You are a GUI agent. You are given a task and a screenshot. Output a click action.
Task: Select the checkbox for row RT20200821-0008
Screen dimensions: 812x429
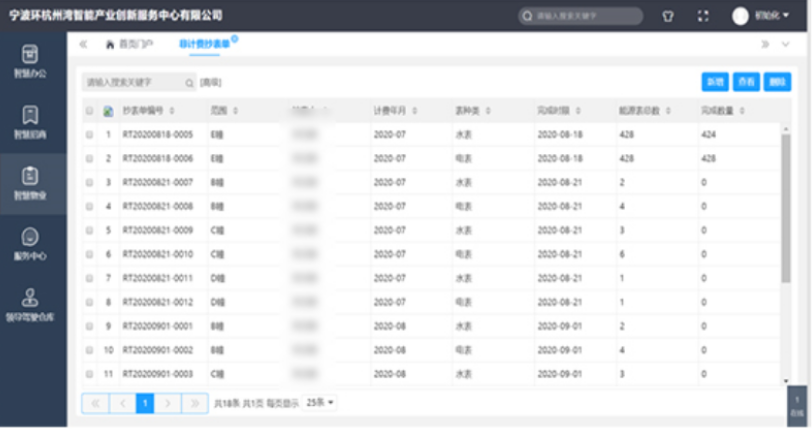click(90, 206)
